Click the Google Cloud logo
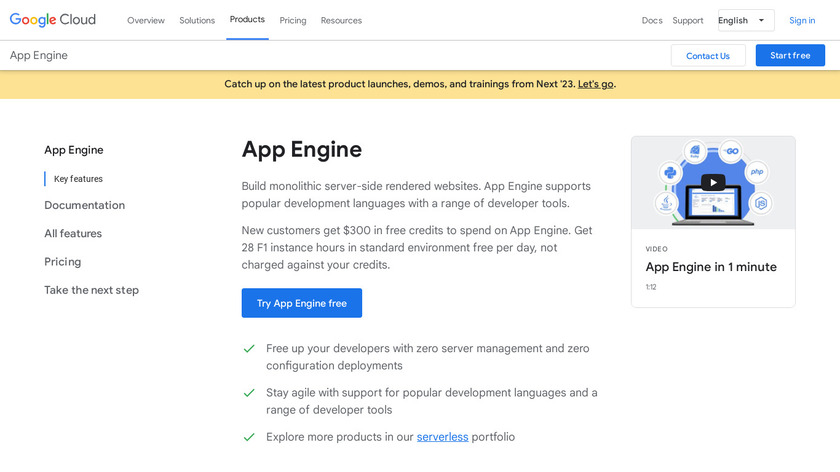This screenshot has width=840, height=472. pos(52,20)
